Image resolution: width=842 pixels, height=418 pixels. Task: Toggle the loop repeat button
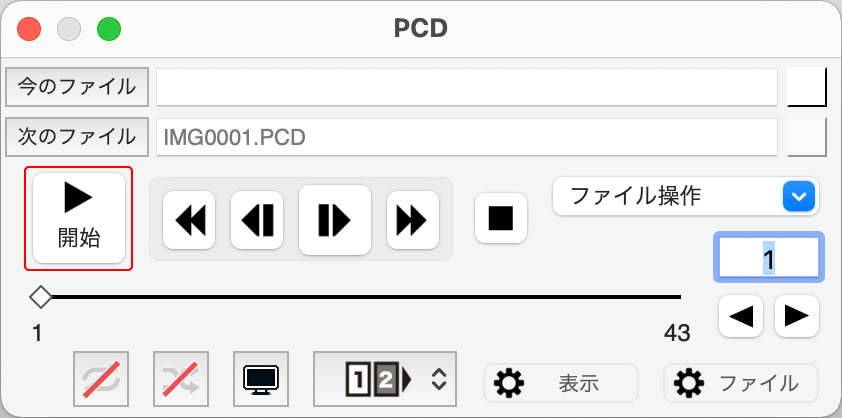(x=101, y=379)
